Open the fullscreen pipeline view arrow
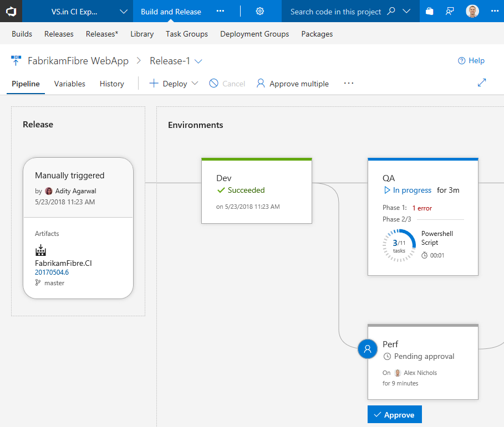 click(x=481, y=83)
